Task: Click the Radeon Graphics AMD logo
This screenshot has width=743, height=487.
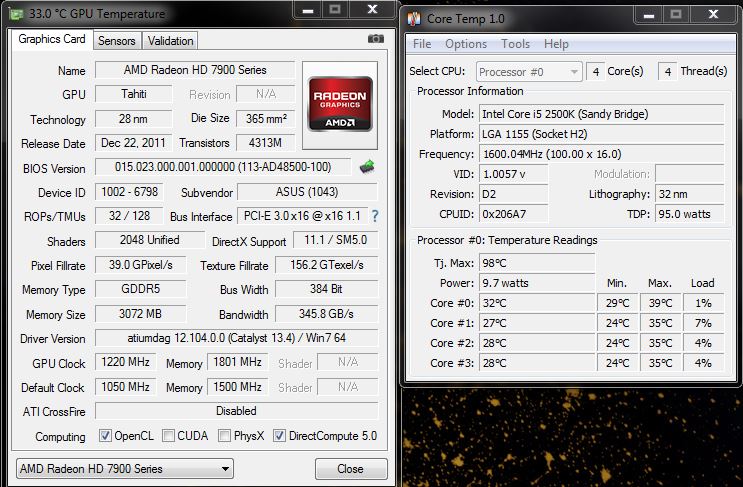Action: [340, 104]
